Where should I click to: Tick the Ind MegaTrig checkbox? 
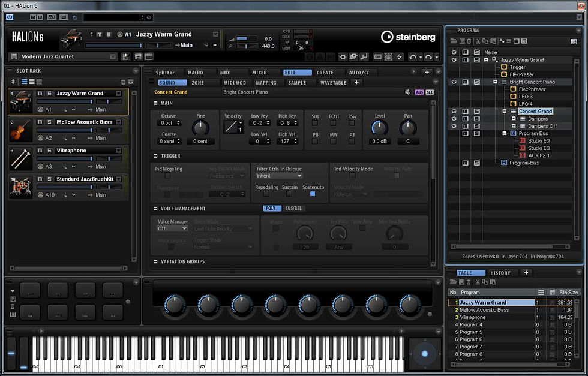(x=167, y=176)
